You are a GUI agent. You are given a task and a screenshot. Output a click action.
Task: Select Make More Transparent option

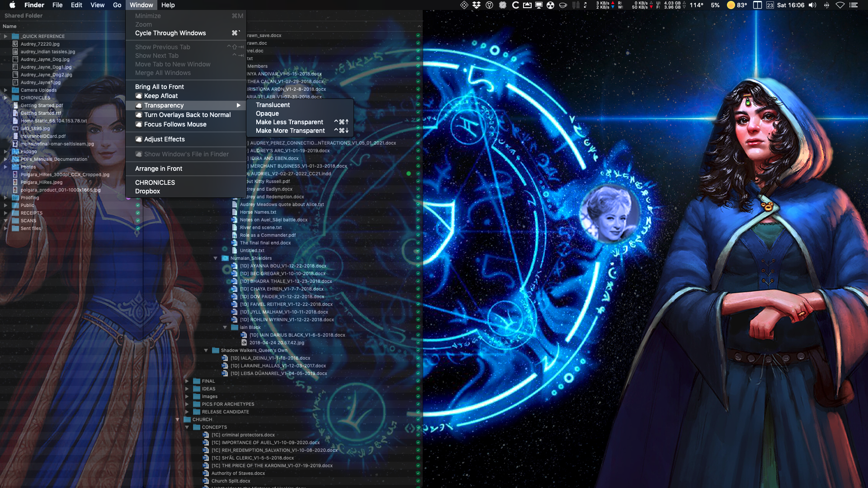(x=290, y=131)
